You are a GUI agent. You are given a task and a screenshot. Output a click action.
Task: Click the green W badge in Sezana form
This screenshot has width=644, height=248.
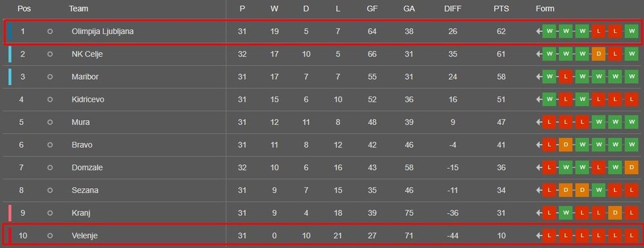click(x=598, y=191)
